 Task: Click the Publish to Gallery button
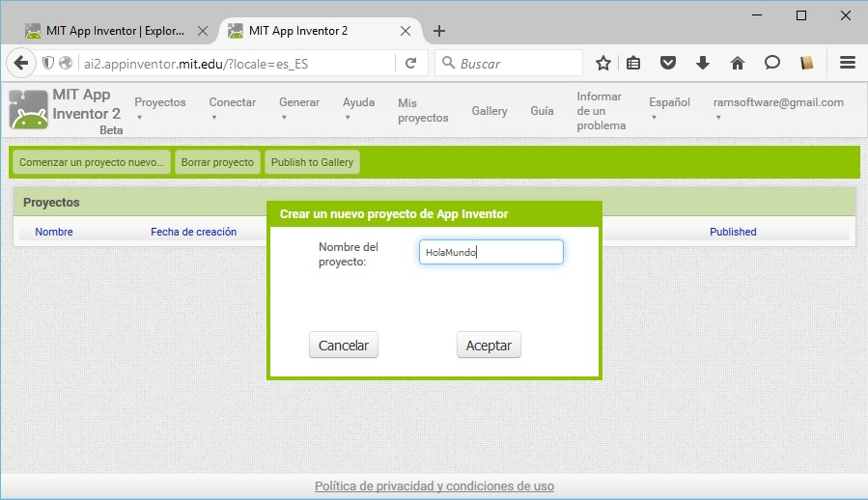click(312, 162)
